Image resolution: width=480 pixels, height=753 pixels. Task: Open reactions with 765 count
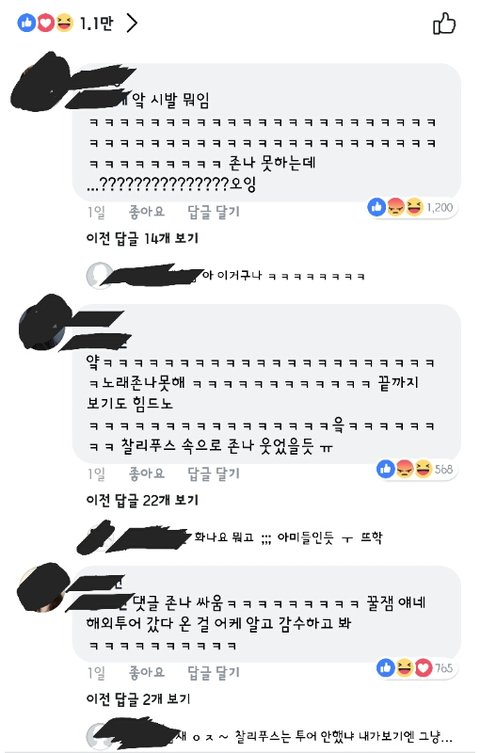point(416,668)
